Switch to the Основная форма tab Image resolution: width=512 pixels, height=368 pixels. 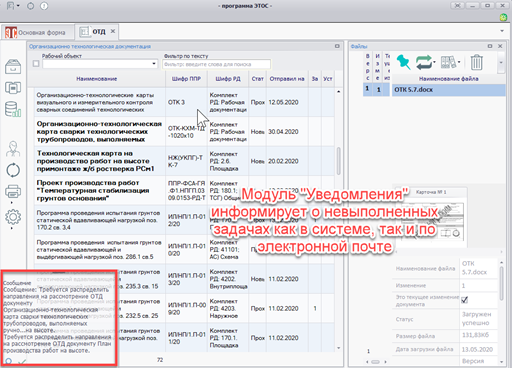coord(36,32)
